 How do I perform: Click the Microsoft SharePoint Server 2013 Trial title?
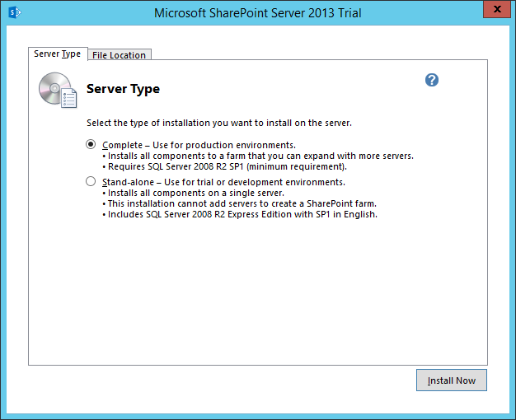coord(258,12)
